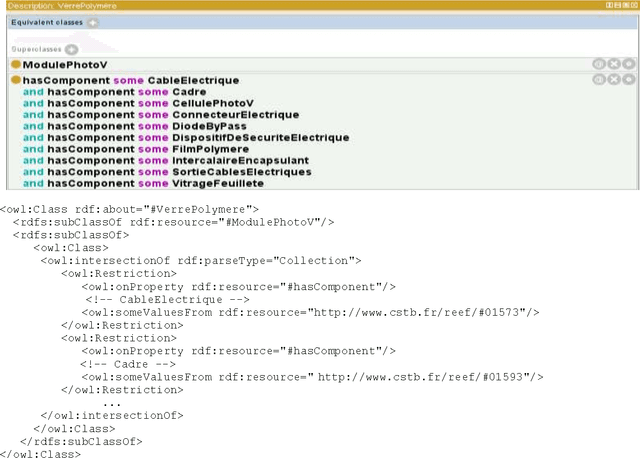The image size is (640, 458).
Task: Split the Description view horizontally
Action: (x=617, y=5)
